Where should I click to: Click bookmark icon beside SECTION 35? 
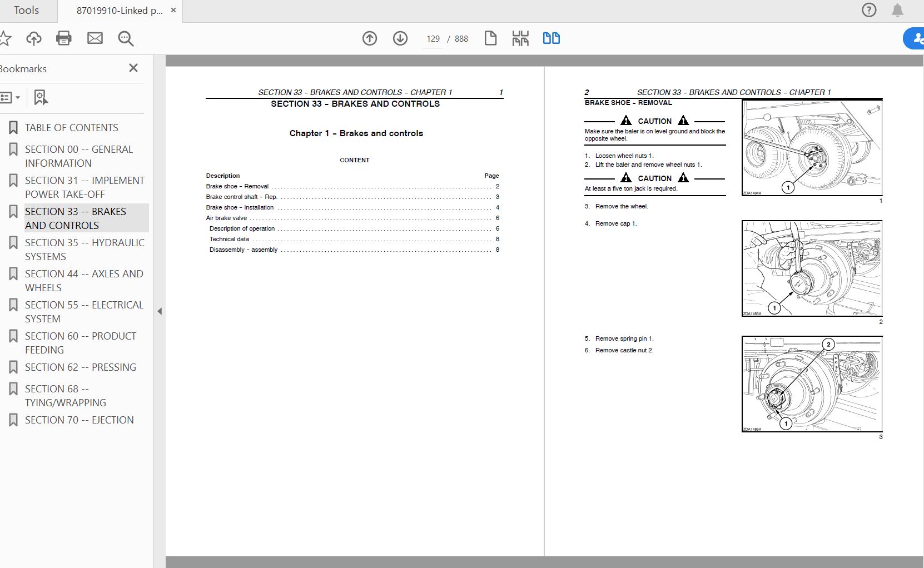[13, 243]
